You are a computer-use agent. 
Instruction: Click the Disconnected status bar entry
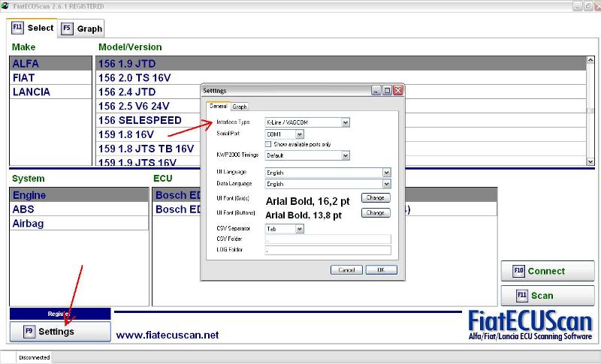(x=34, y=357)
